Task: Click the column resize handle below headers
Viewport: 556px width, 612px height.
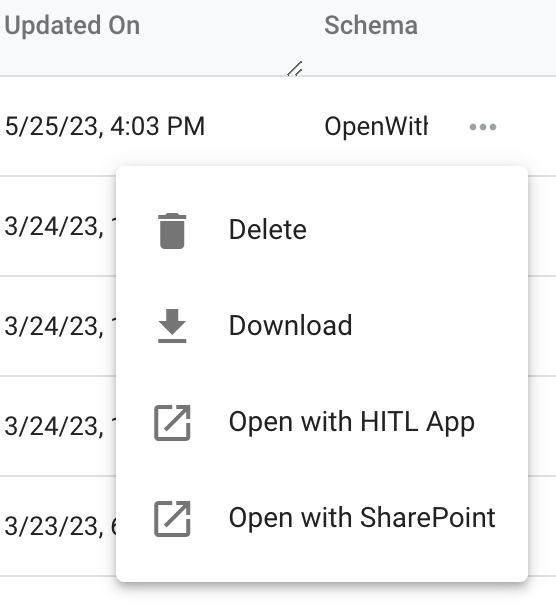Action: 295,69
